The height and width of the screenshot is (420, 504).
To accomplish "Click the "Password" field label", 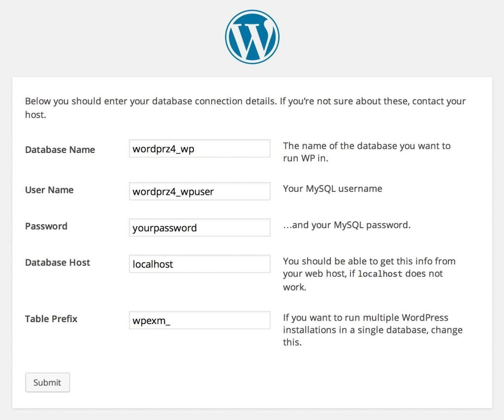I will (x=46, y=226).
